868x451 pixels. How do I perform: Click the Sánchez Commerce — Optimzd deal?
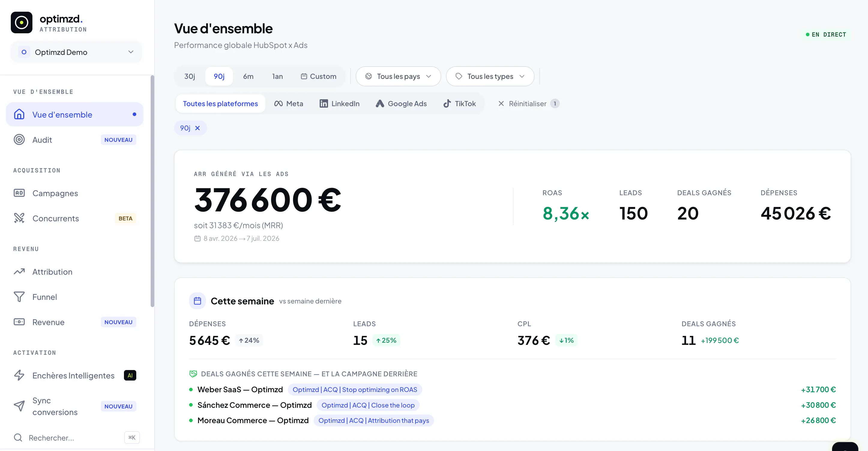pos(255,405)
